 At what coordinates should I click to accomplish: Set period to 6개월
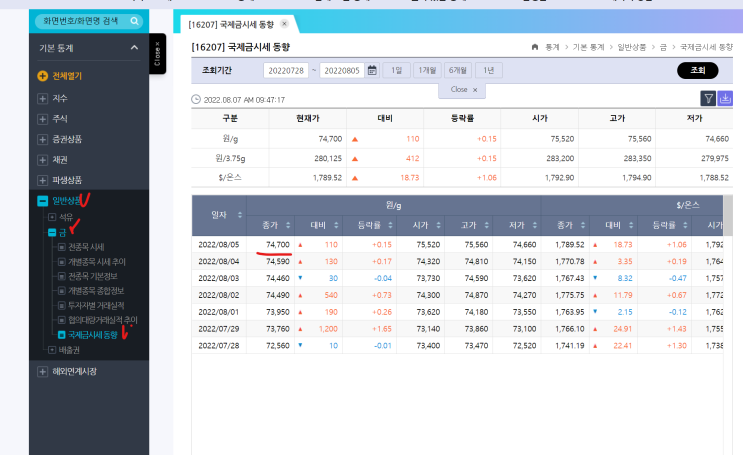(x=458, y=70)
